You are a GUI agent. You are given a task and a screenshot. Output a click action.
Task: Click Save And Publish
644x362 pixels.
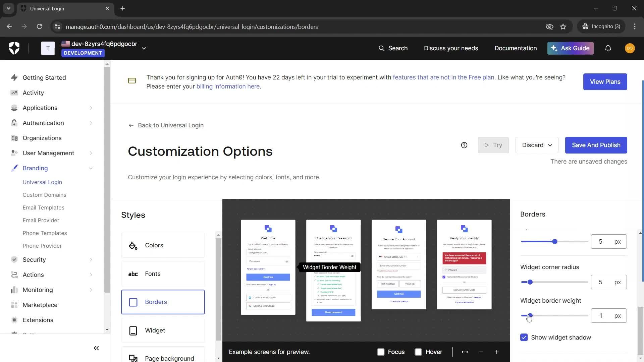click(x=596, y=145)
